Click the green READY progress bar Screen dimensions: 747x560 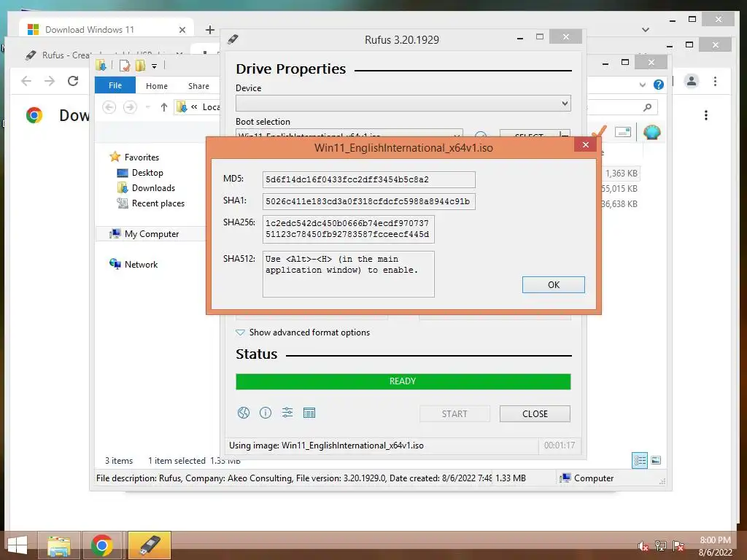click(x=403, y=381)
